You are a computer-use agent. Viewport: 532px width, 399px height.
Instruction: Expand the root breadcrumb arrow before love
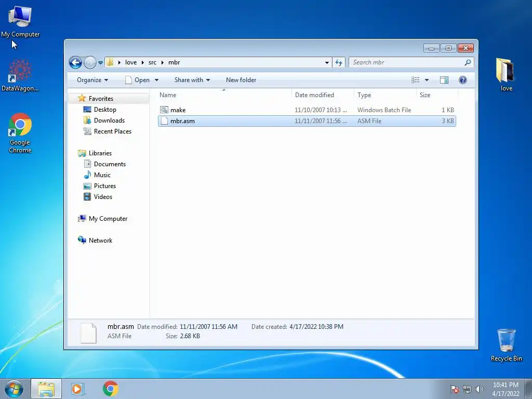[x=119, y=62]
